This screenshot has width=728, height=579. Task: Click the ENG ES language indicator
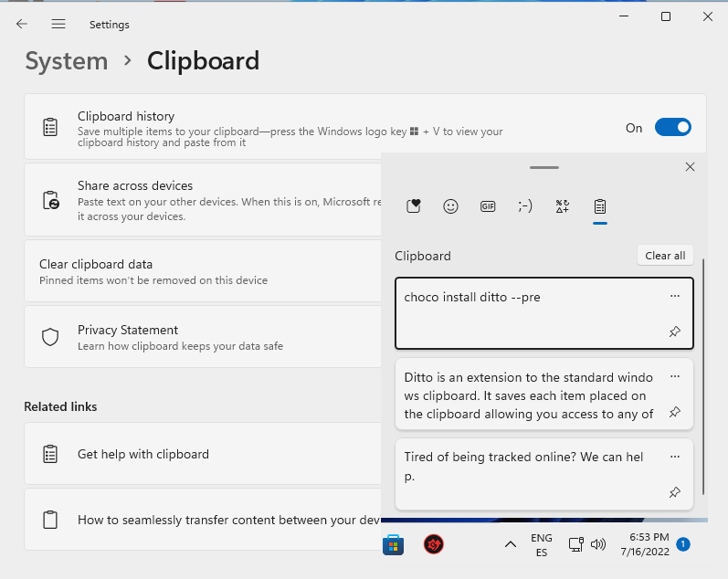(x=542, y=544)
